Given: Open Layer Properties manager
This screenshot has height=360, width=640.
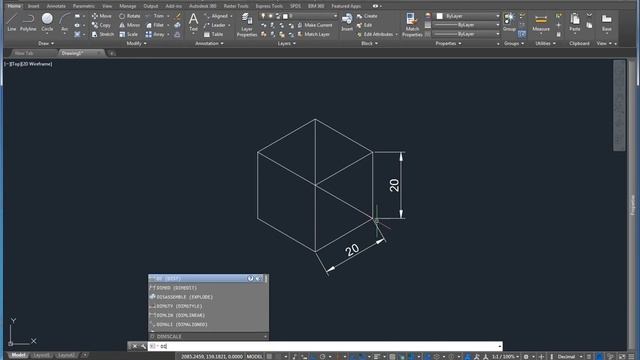Looking at the screenshot, I should point(247,25).
